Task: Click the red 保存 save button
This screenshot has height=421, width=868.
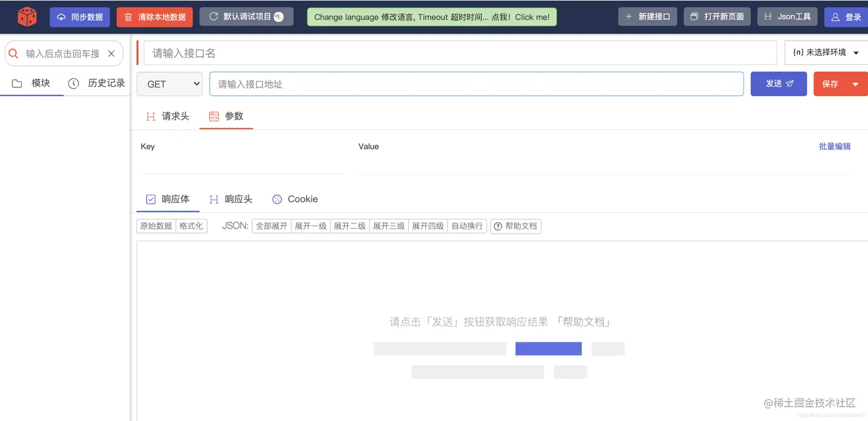Action: pyautogui.click(x=830, y=84)
